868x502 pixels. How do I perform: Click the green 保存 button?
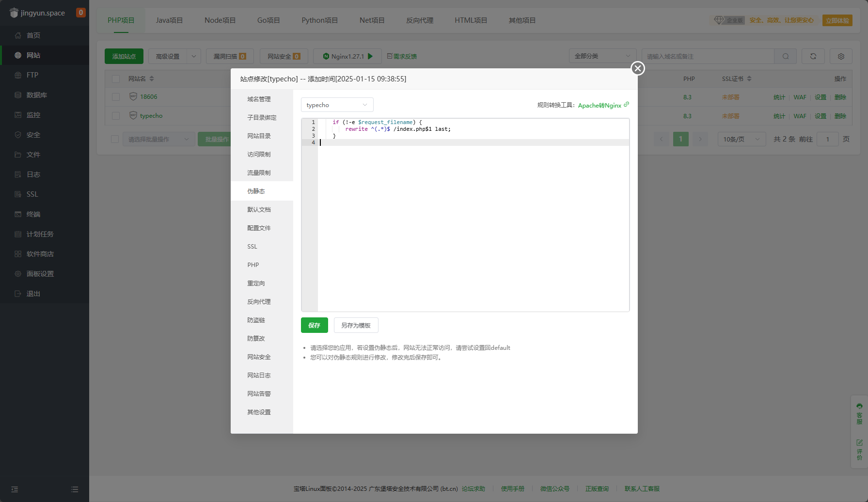click(314, 325)
